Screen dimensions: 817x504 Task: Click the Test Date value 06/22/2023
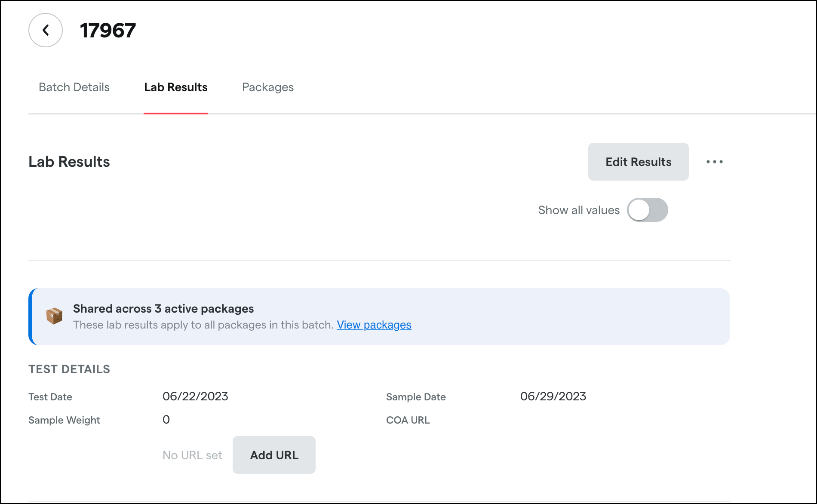click(195, 396)
